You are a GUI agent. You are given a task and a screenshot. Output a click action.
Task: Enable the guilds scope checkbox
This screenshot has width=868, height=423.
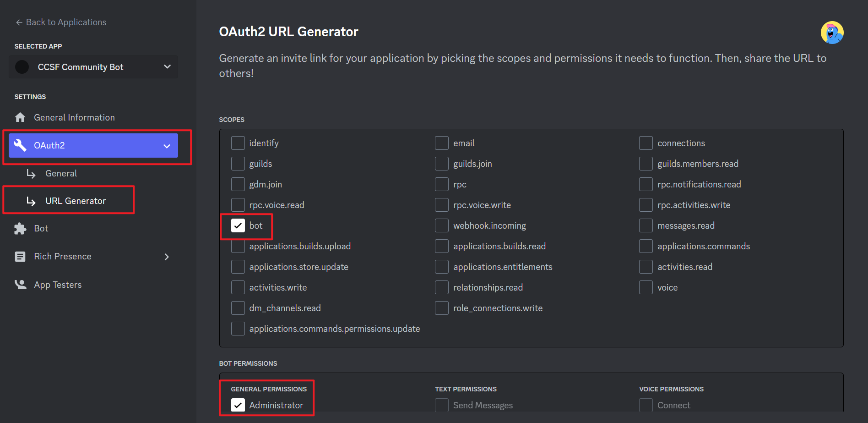(x=238, y=164)
